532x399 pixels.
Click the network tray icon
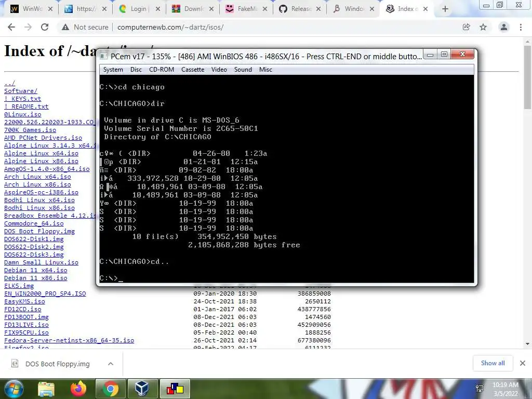(480, 389)
